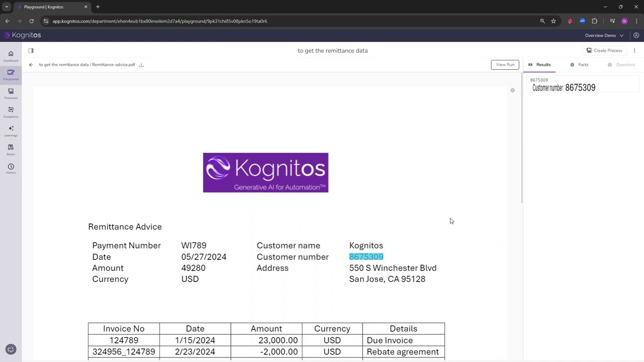Viewport: 644px width, 362px height.
Task: Click the Create Process button
Action: pyautogui.click(x=604, y=50)
